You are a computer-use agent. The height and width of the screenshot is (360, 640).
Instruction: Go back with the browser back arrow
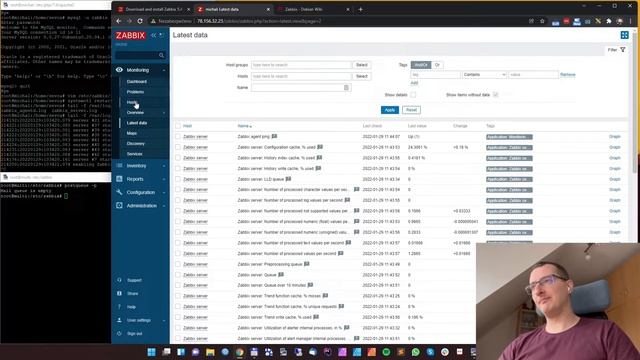(118, 21)
